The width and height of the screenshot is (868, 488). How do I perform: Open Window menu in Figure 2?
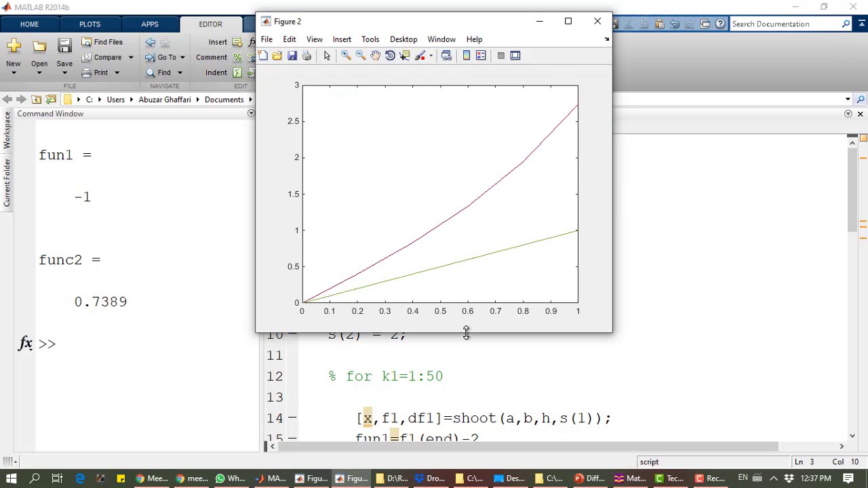441,39
